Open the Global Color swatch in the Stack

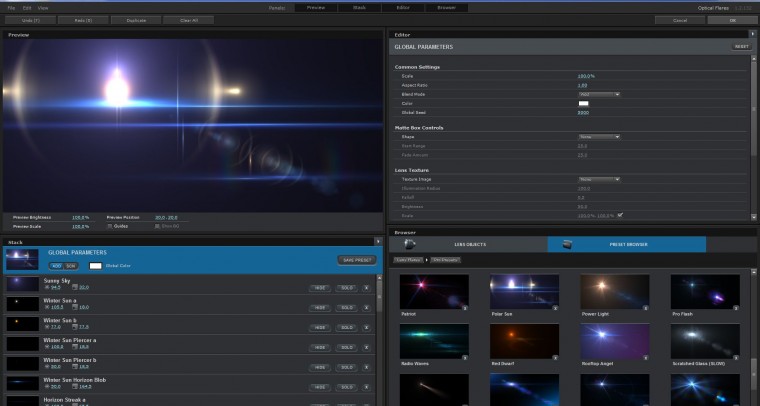click(x=96, y=266)
